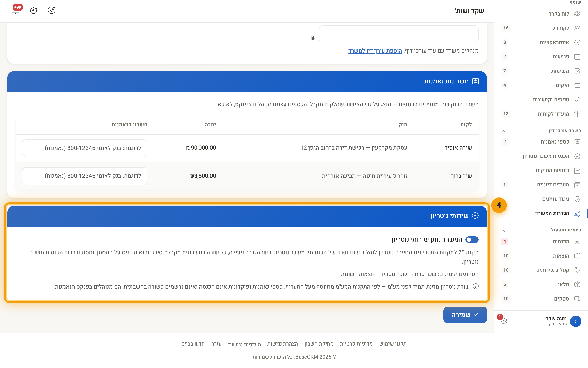Open הכנסות menu item in sidebar
Viewport: 588px width, 368px height.
pos(541,242)
